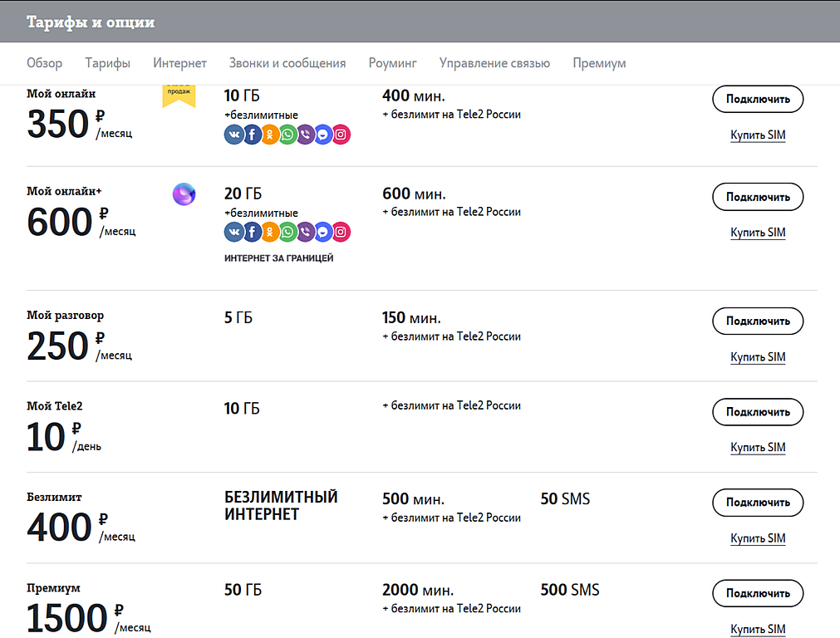Click the Odnoklassniki icon in Мой онлайн+ row
The height and width of the screenshot is (638, 840).
click(x=270, y=232)
